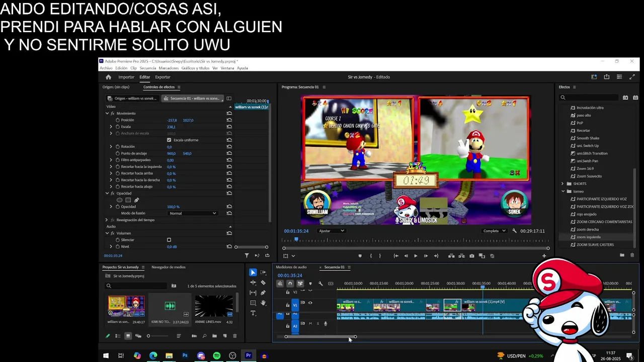Image resolution: width=644 pixels, height=362 pixels.
Task: Toggle the Movimiento fx effect
Action: tap(112, 114)
